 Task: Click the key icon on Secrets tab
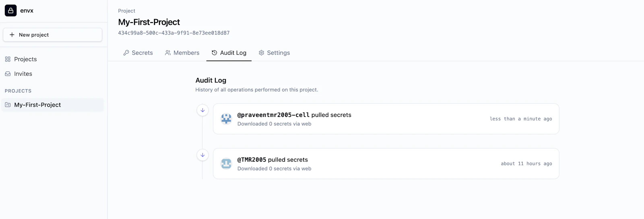[x=126, y=53]
